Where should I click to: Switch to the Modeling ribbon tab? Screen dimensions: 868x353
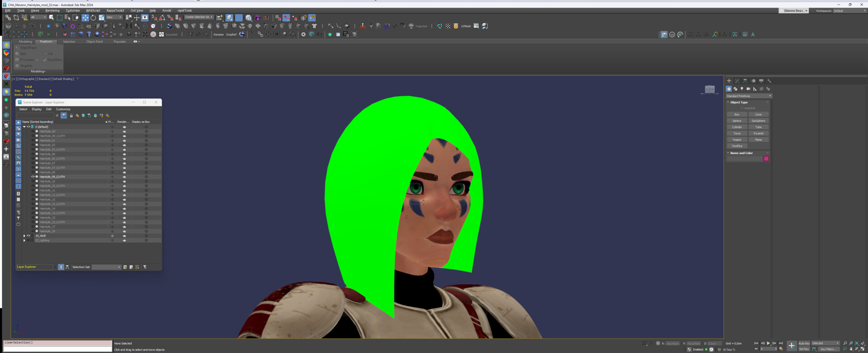coord(25,42)
